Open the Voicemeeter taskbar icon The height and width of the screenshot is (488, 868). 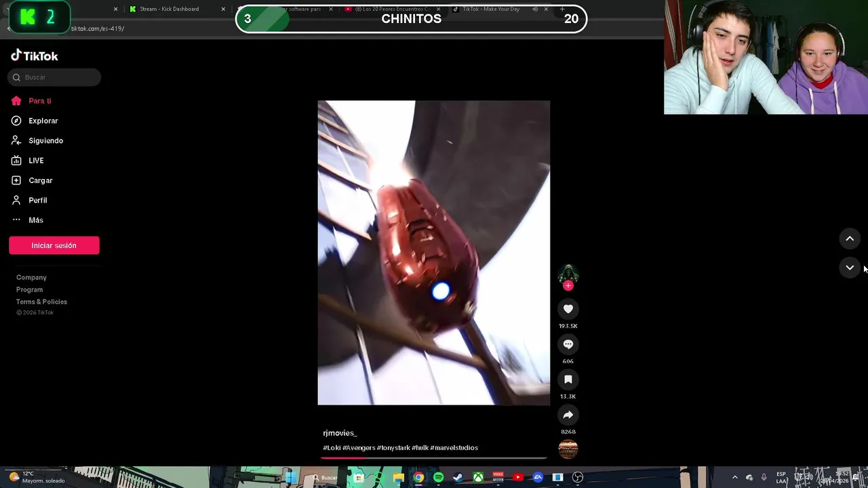click(x=498, y=478)
